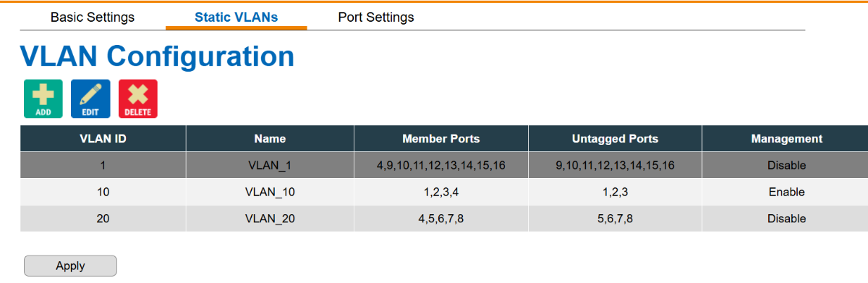The image size is (868, 283).
Task: Select the VLAN ID 1 row
Action: (444, 165)
